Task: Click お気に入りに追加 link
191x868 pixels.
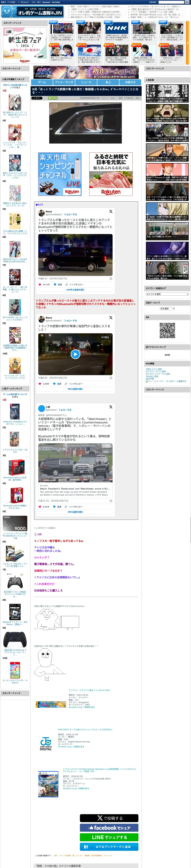Action: (154, 369)
